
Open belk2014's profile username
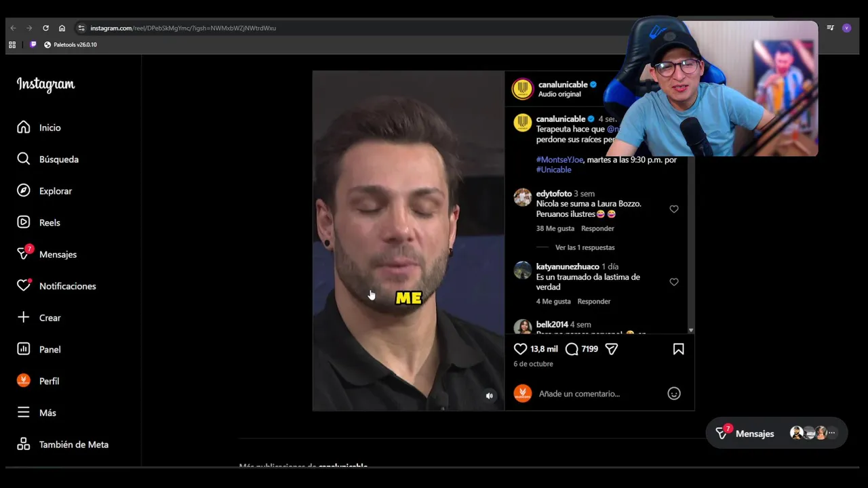(x=552, y=325)
